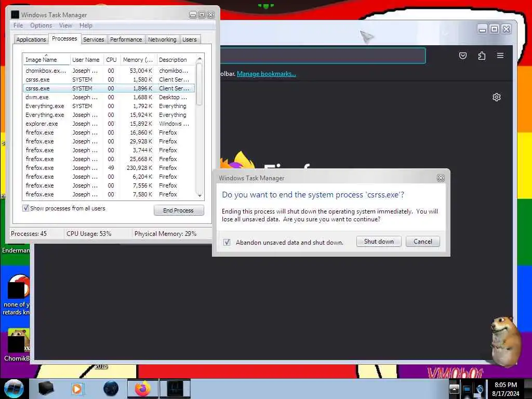
Task: Open the Firefox extensions puzzle icon
Action: [x=482, y=56]
